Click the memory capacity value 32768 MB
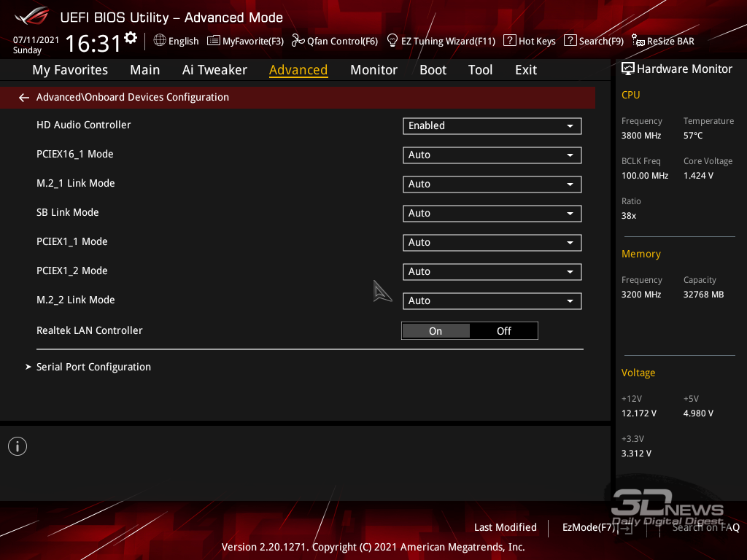Viewport: 747px width, 560px height. click(x=704, y=295)
